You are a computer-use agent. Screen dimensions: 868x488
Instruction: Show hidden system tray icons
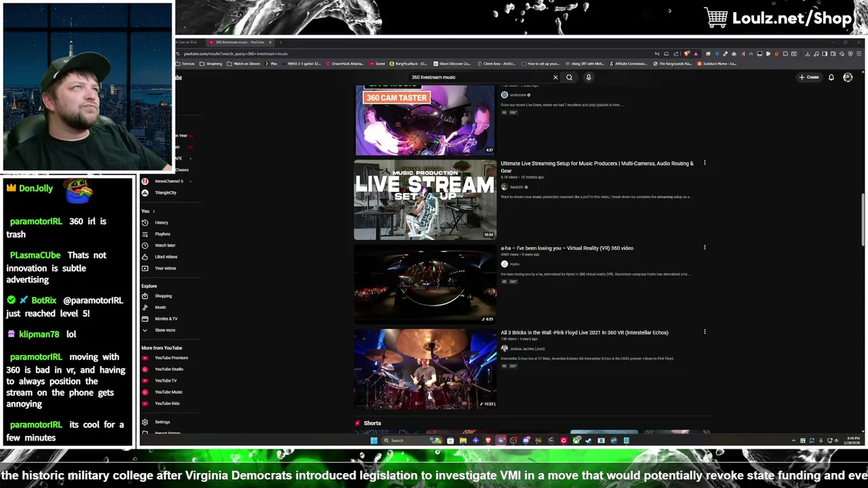click(793, 441)
